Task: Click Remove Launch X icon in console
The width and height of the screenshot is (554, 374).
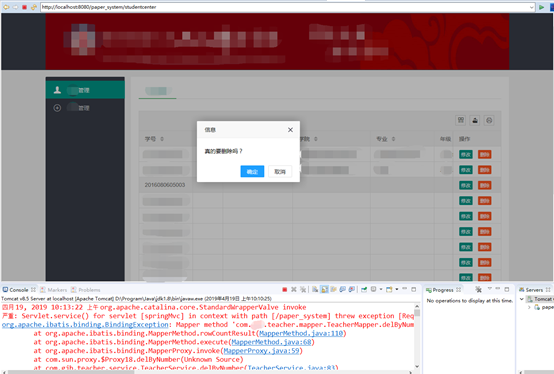Action: (x=294, y=290)
